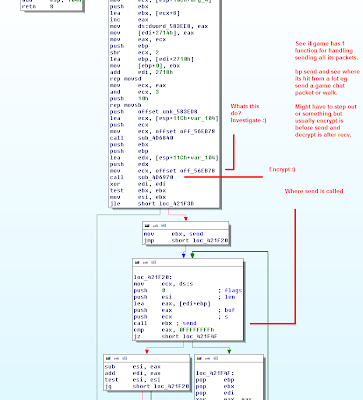The height and width of the screenshot is (400, 363).
Task: Click the 'jmp short loc_421F20' jump
Action: click(186, 241)
